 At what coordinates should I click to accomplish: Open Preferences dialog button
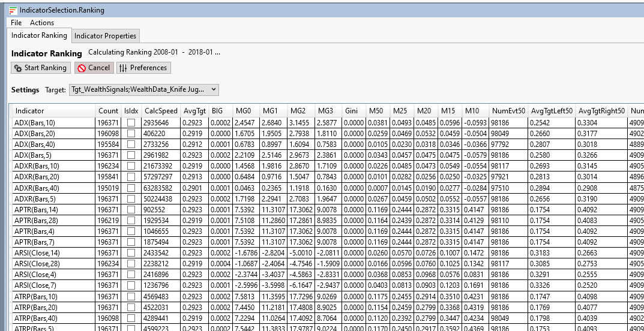[x=143, y=68]
